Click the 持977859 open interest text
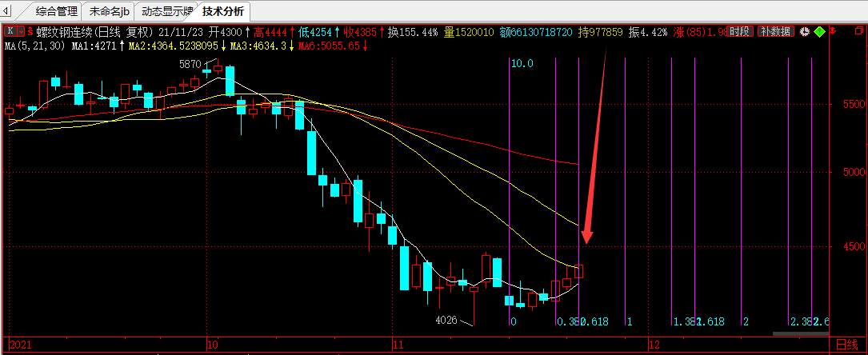The height and width of the screenshot is (355, 868). pyautogui.click(x=601, y=32)
